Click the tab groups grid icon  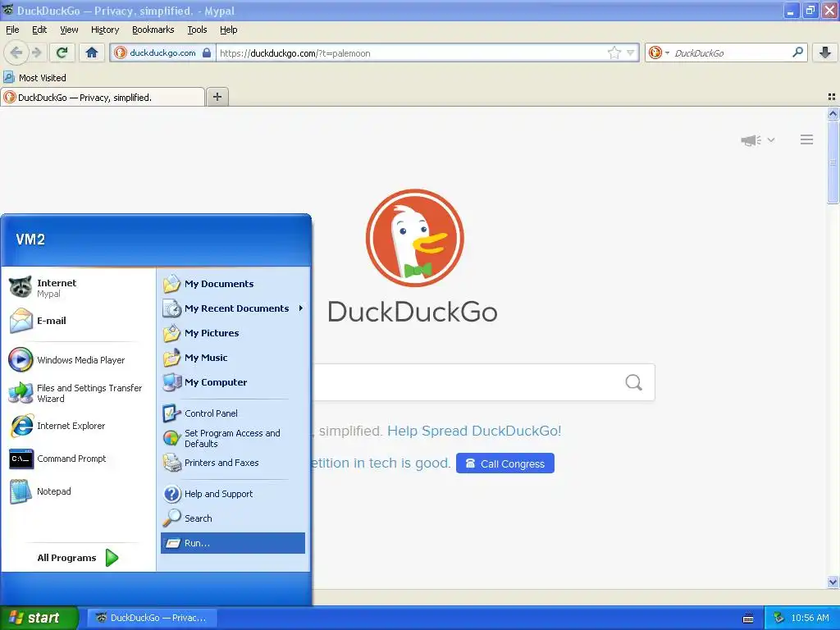832,97
